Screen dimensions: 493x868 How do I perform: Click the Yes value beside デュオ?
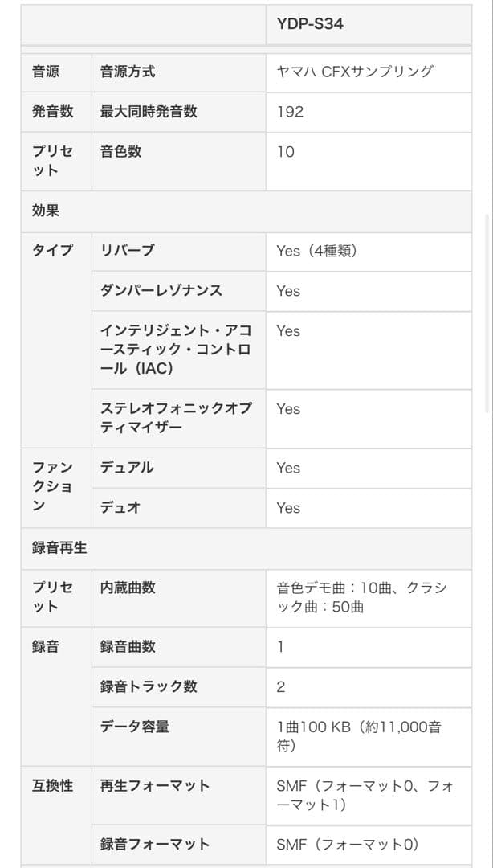coord(288,508)
